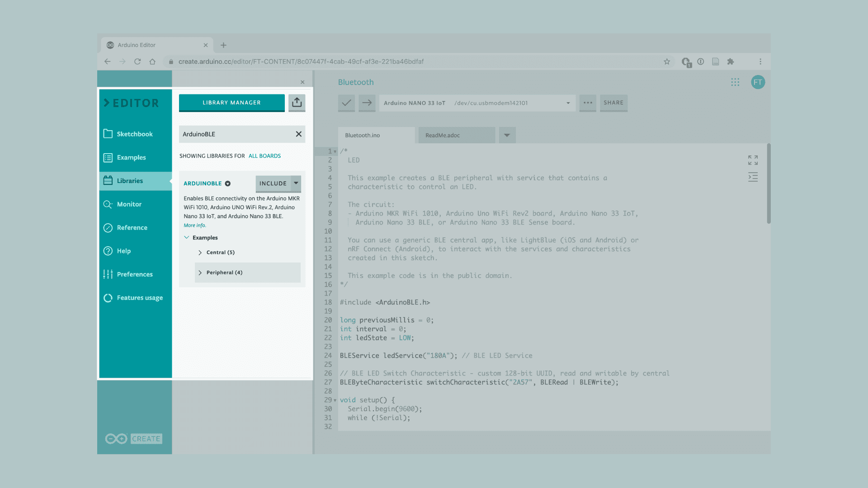Click the Verify checkmark icon

pos(346,103)
